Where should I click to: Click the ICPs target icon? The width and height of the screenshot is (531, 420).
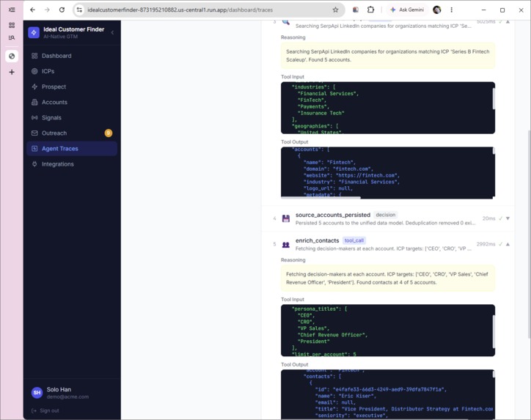34,71
